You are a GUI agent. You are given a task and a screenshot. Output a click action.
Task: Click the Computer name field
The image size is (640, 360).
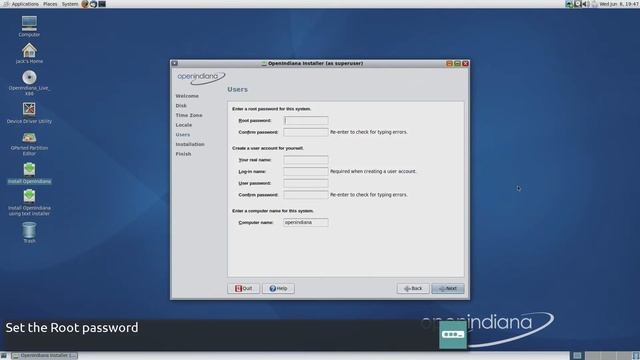(x=306, y=222)
